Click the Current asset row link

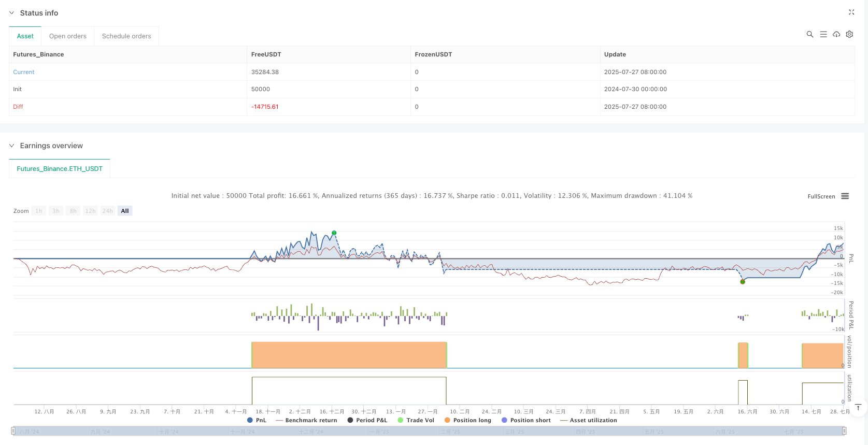click(x=24, y=72)
